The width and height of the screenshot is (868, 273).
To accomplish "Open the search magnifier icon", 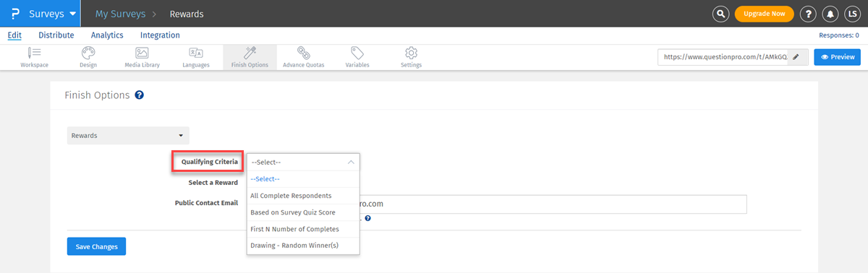I will (x=720, y=14).
